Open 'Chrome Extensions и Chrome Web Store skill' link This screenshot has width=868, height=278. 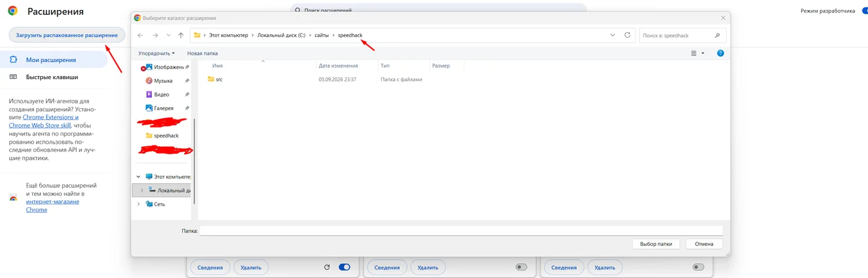click(x=44, y=121)
